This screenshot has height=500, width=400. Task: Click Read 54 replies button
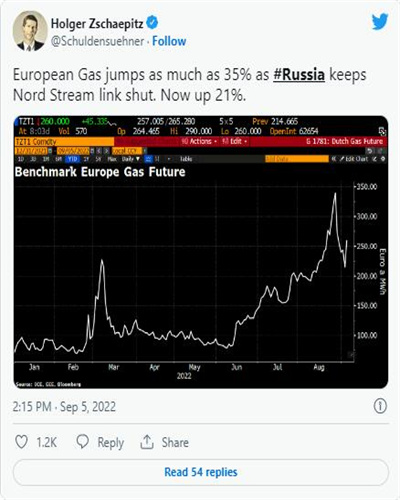201,472
